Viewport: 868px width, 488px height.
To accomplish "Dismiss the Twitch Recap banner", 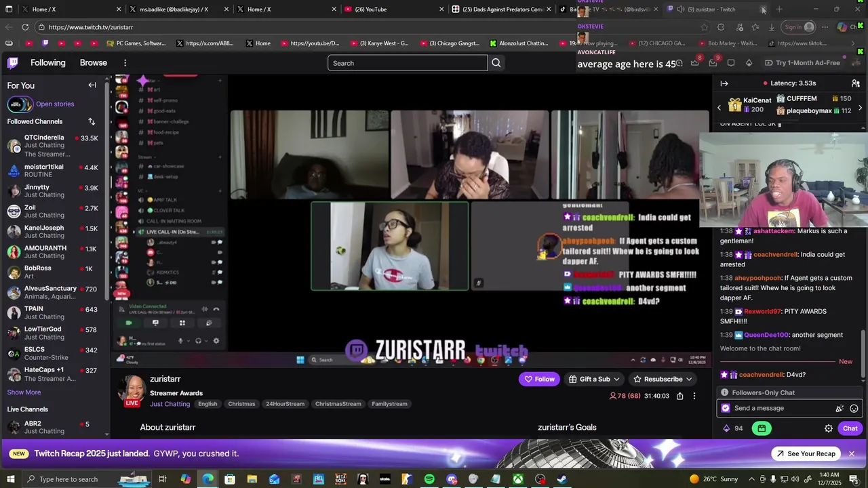I will [x=852, y=453].
